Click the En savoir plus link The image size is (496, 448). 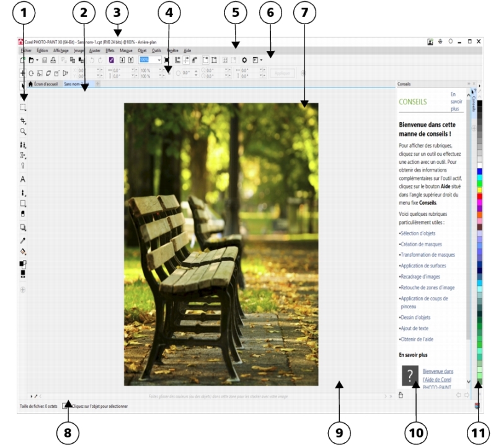[x=456, y=101]
